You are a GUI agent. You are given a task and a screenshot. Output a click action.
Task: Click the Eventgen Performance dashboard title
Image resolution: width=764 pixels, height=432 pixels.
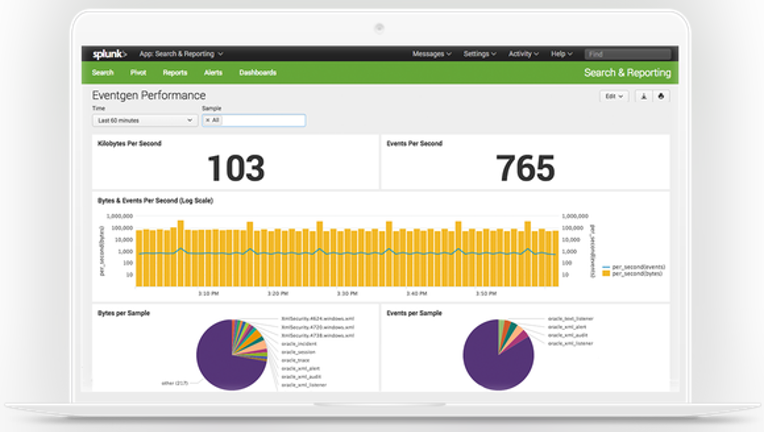tap(149, 95)
